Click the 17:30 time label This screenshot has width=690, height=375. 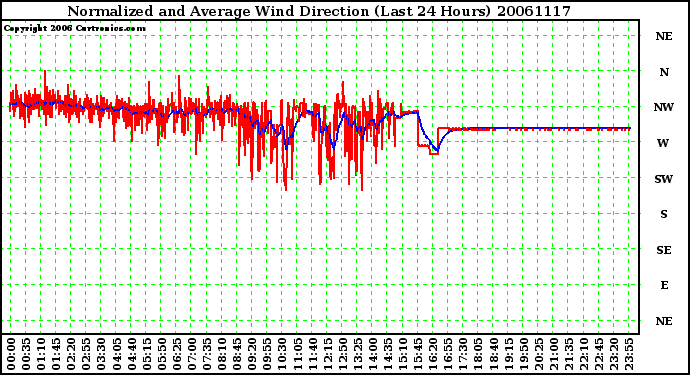pyautogui.click(x=463, y=354)
